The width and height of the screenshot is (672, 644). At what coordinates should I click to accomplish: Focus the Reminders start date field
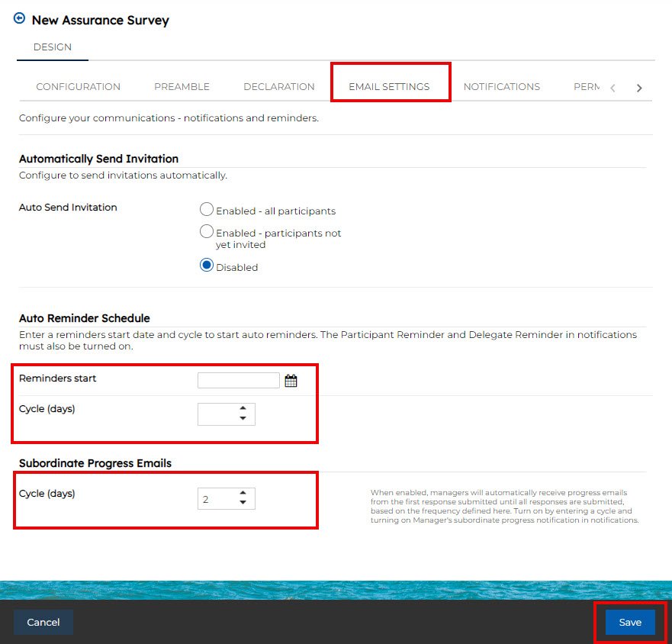point(238,381)
